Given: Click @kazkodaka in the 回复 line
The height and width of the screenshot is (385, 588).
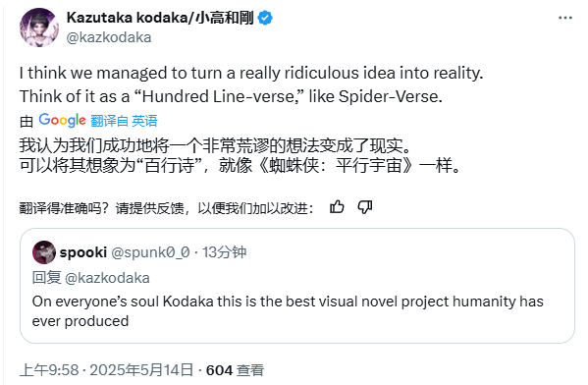Looking at the screenshot, I should (107, 278).
